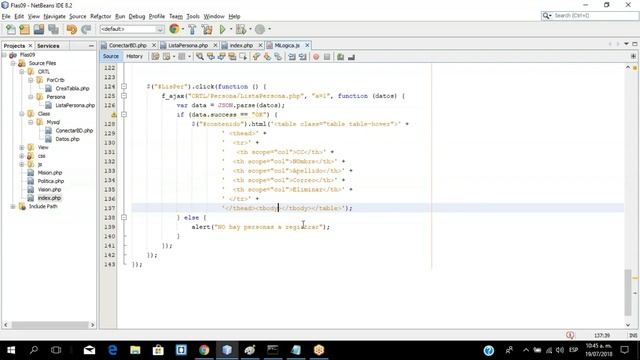Select Datos.php in the project tree
The width and height of the screenshot is (640, 360).
pyautogui.click(x=67, y=139)
